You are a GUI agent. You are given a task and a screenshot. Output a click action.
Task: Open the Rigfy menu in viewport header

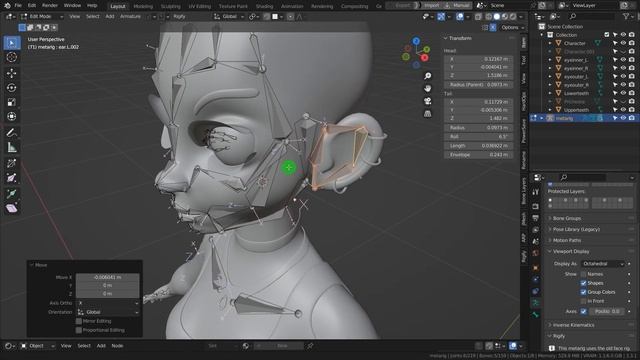(x=179, y=17)
